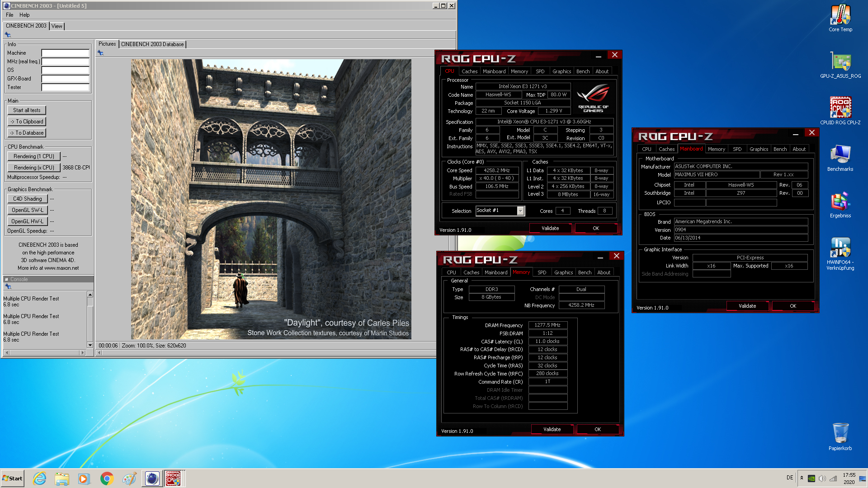The height and width of the screenshot is (488, 868).
Task: Open the Help menu in CINEBENCH
Action: [x=24, y=15]
